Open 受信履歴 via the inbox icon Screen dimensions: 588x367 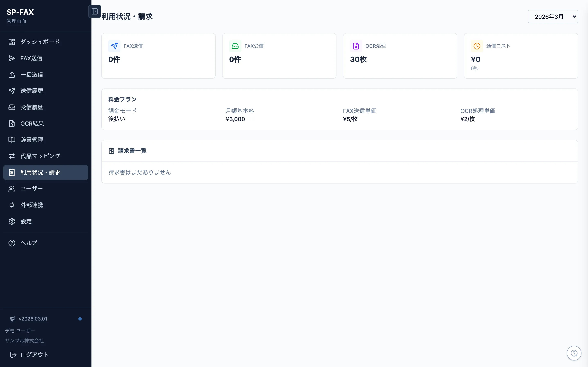tap(12, 107)
